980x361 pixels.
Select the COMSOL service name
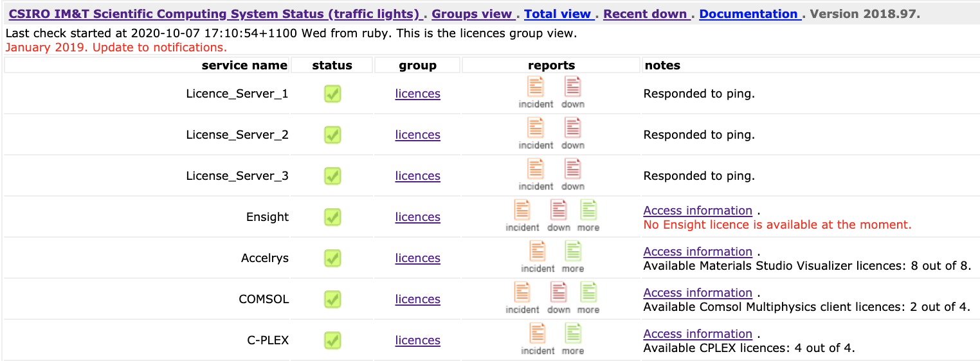coord(264,299)
